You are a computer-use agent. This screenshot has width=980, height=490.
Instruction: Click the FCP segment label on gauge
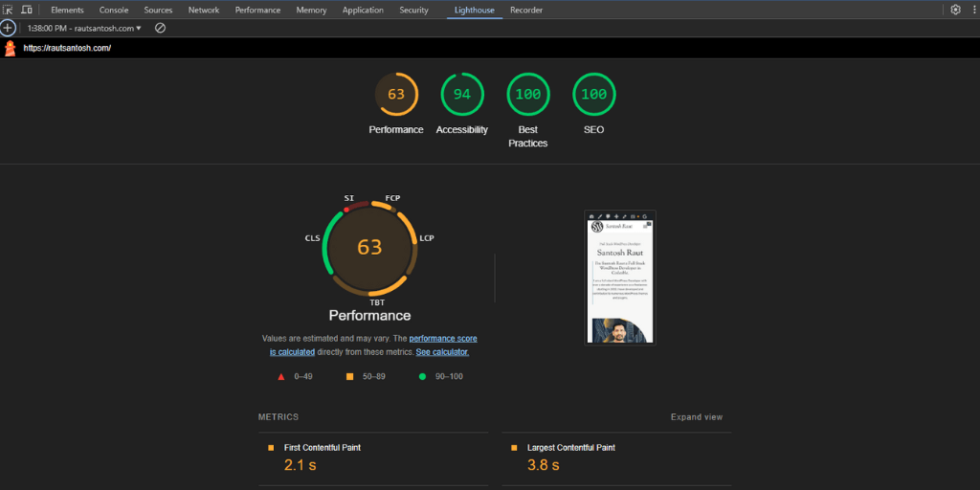392,198
